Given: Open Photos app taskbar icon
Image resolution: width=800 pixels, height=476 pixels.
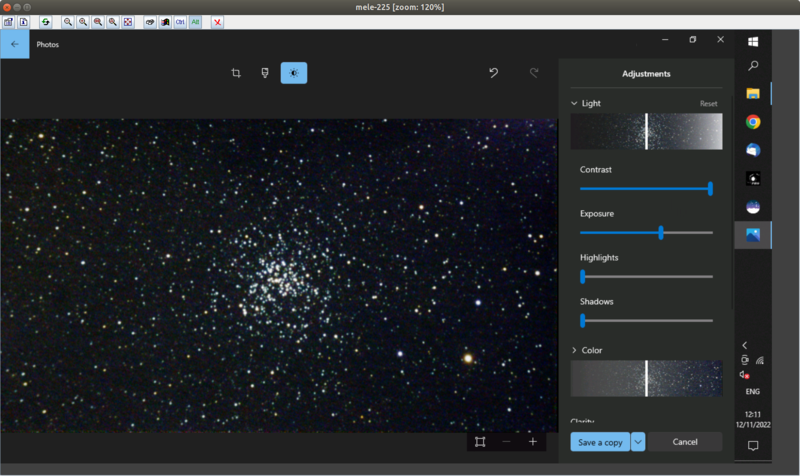Looking at the screenshot, I should pos(753,235).
